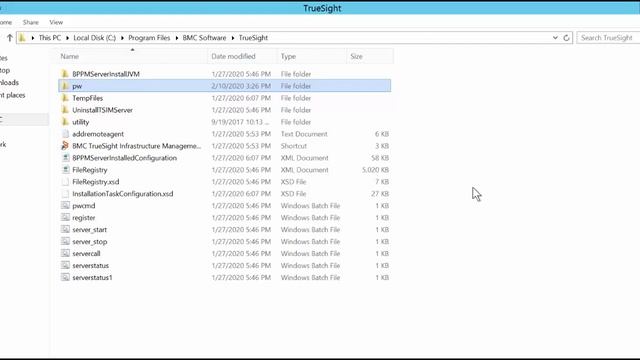Navigate to This PC in breadcrumb
Viewport: 640px width, 360px height.
point(50,38)
